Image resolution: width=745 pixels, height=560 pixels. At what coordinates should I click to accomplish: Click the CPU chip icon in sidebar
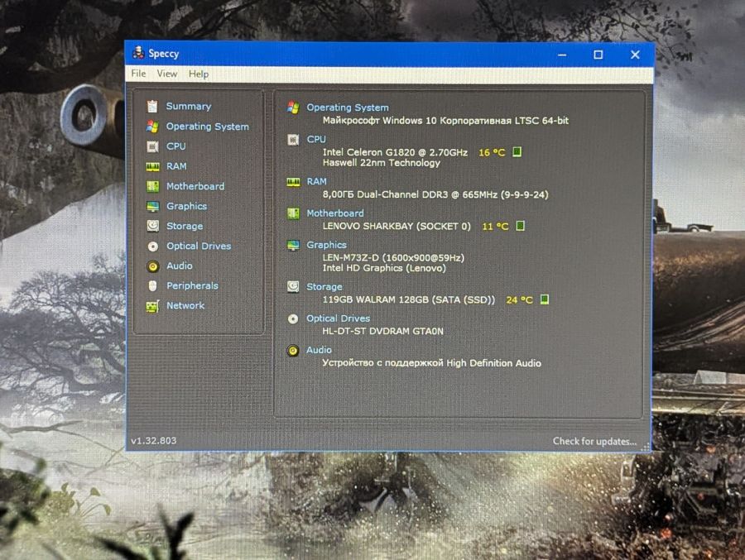coord(152,146)
